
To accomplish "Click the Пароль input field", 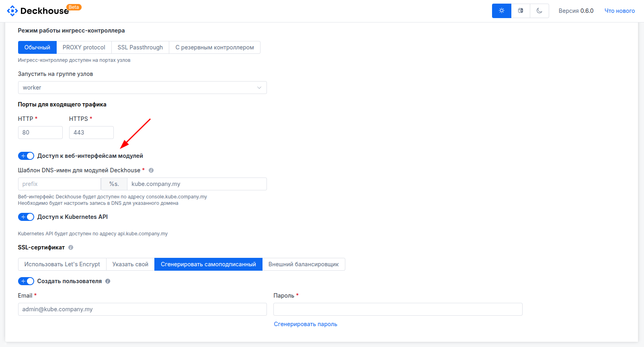I will [398, 309].
